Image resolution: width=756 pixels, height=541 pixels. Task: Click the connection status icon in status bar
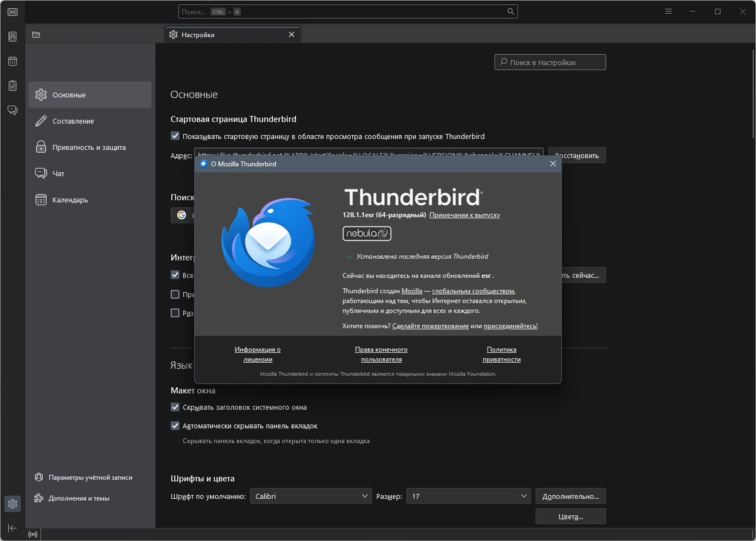pyautogui.click(x=33, y=535)
